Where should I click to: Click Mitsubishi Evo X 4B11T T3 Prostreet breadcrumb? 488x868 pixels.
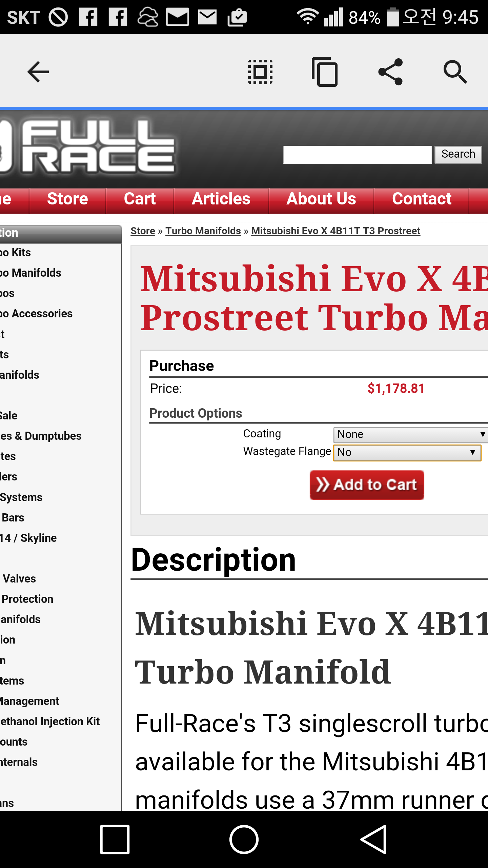335,231
